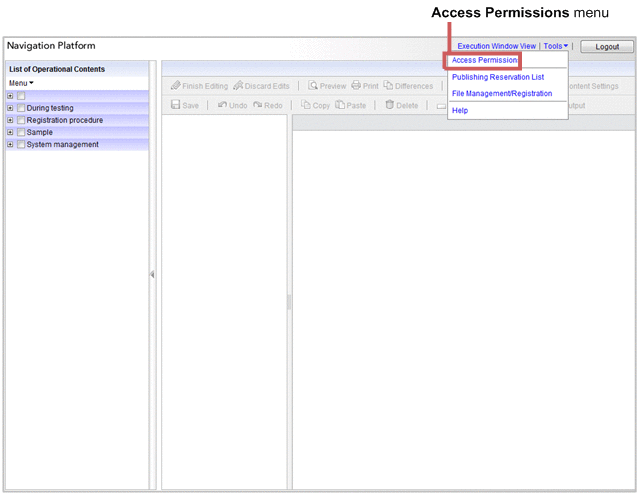Viewport: 639px width, 495px height.
Task: Choose Access Permissions from Tools menu
Action: 485,60
